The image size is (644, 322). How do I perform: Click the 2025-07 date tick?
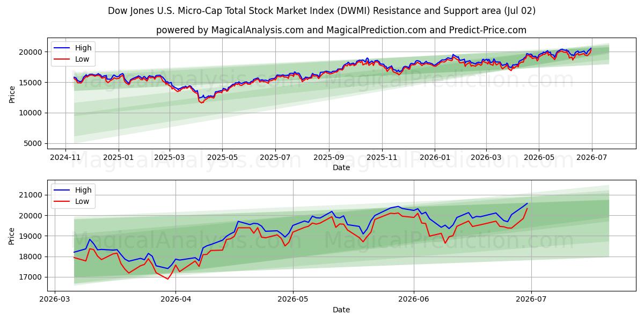click(x=275, y=157)
